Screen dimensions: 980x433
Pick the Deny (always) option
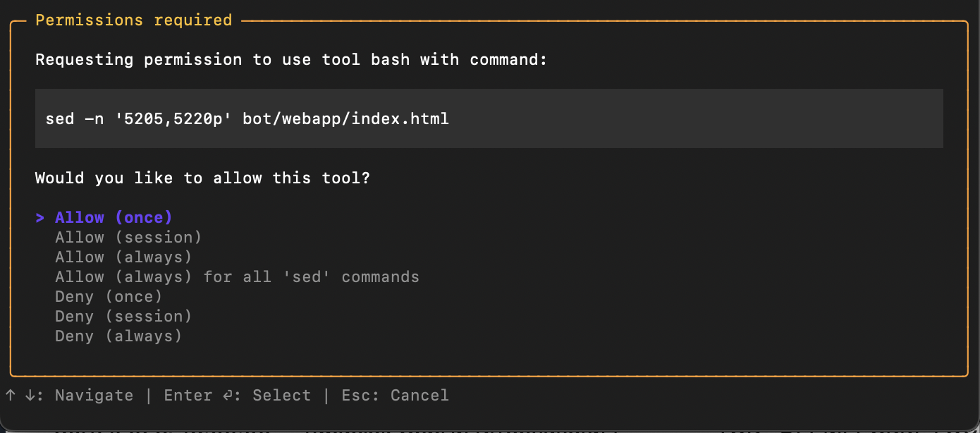(118, 336)
